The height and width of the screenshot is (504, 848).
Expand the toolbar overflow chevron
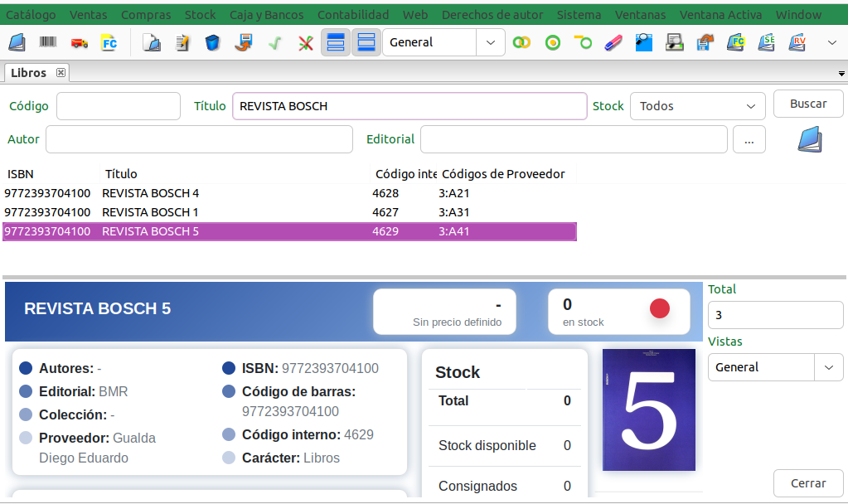831,42
